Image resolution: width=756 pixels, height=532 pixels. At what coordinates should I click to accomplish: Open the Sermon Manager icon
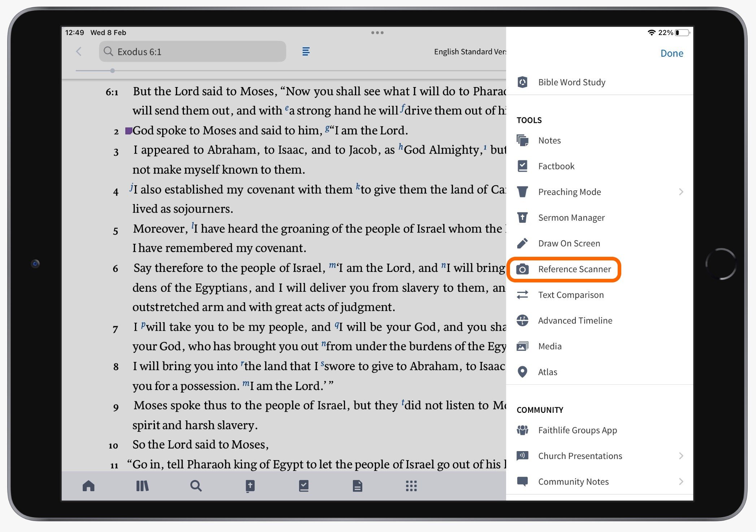[523, 217]
